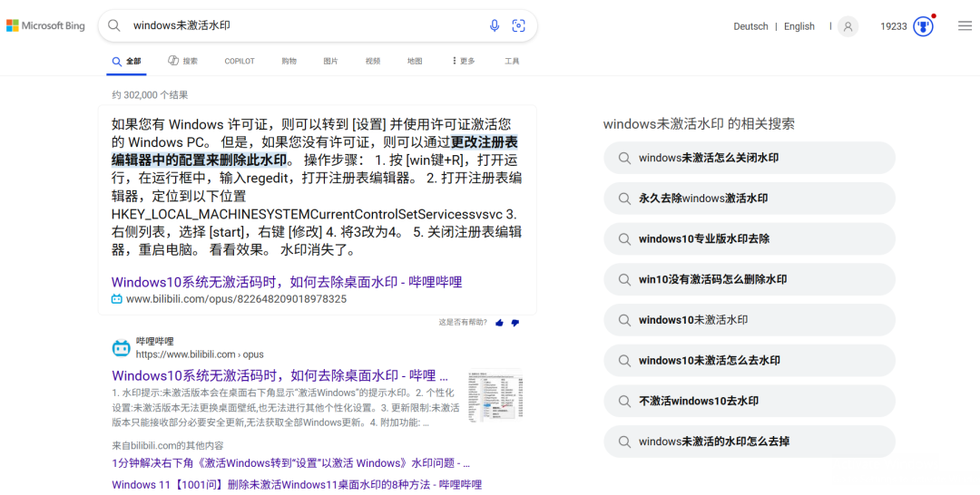Select related search 永久去除windows激活水印

pyautogui.click(x=750, y=199)
